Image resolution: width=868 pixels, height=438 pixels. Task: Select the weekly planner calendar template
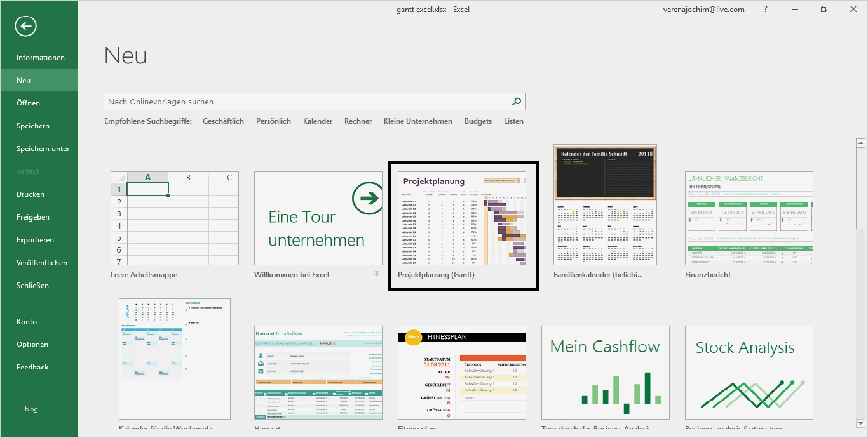tap(175, 359)
